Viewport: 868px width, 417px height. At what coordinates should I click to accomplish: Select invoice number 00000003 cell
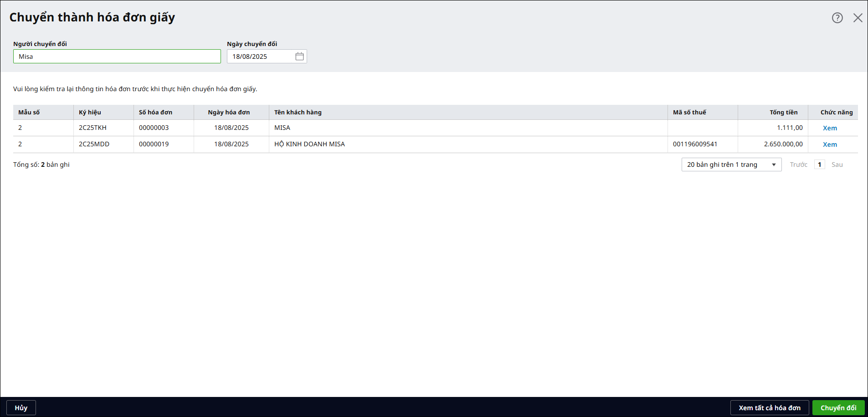(x=164, y=128)
